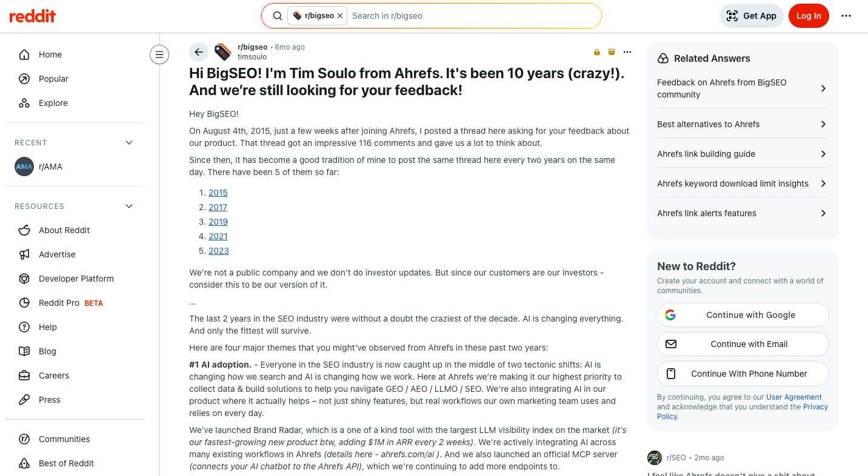Expand Best alternatives to Ahrefs answer

(x=742, y=124)
